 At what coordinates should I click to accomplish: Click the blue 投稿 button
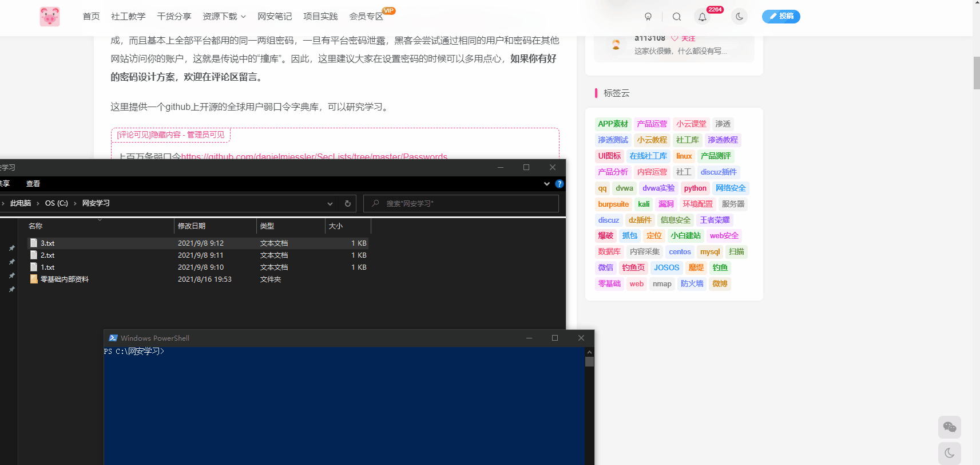coord(781,17)
